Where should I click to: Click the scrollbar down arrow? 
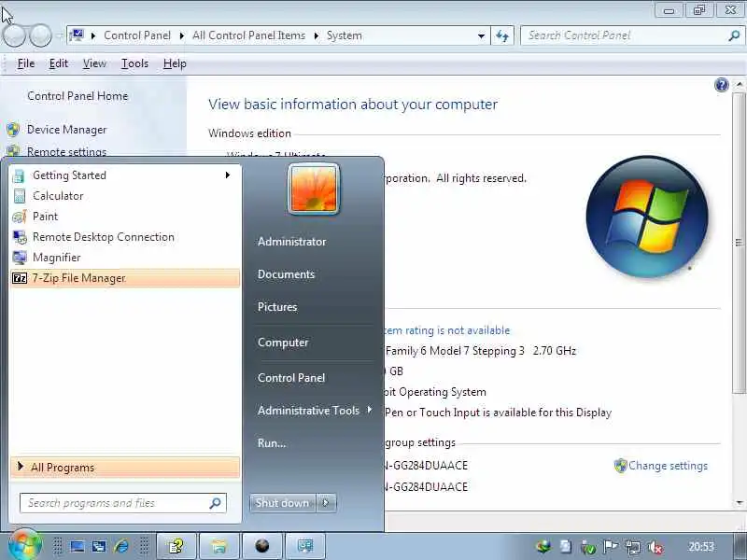[739, 502]
